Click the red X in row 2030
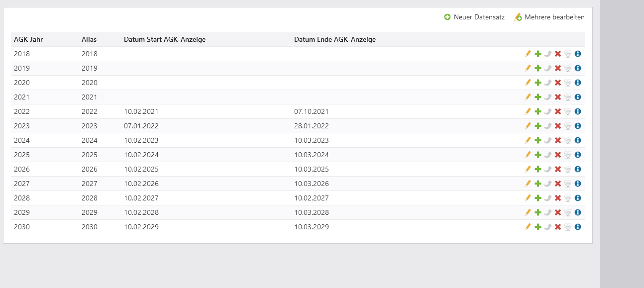The image size is (644, 288). (558, 227)
